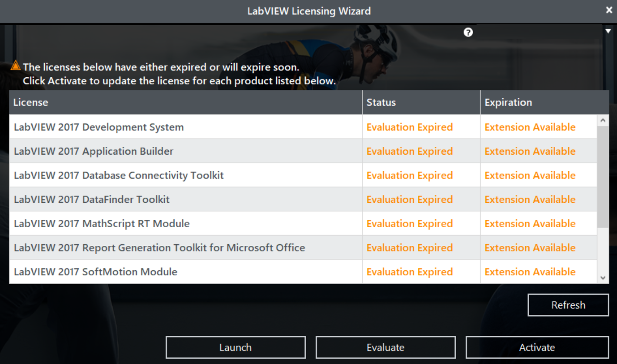Pick LabVIEW 2017 MathScript RT Module
Screen dimensions: 617x364
102,224
